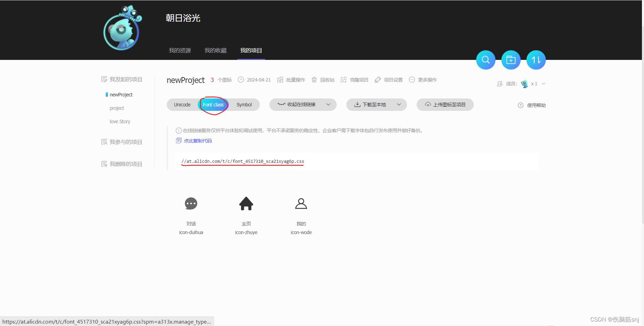Open 使用帮助 usage help
The image size is (644, 326).
532,105
